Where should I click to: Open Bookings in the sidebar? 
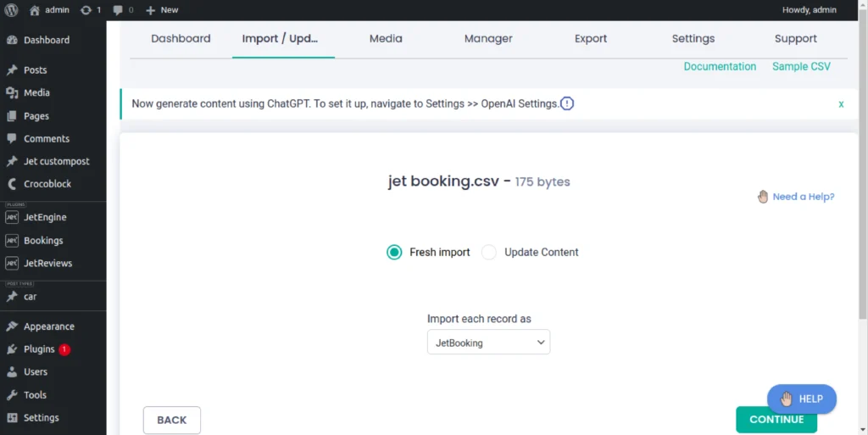click(43, 241)
